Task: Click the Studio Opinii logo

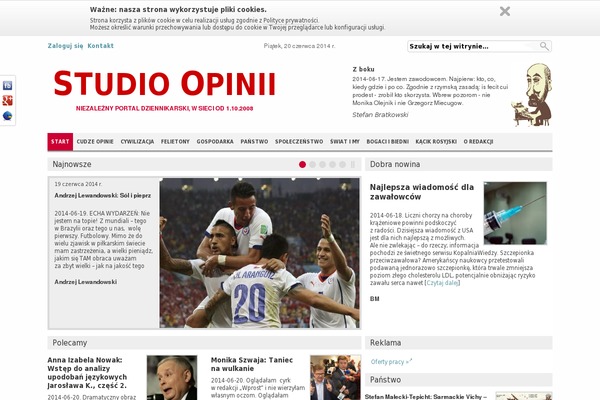Action: (165, 83)
